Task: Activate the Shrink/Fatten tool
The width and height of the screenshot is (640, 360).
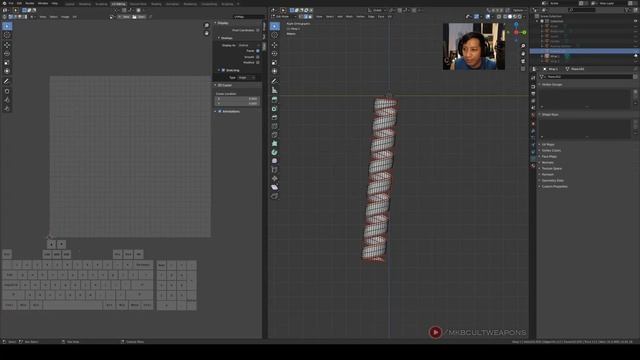Action: [275, 178]
